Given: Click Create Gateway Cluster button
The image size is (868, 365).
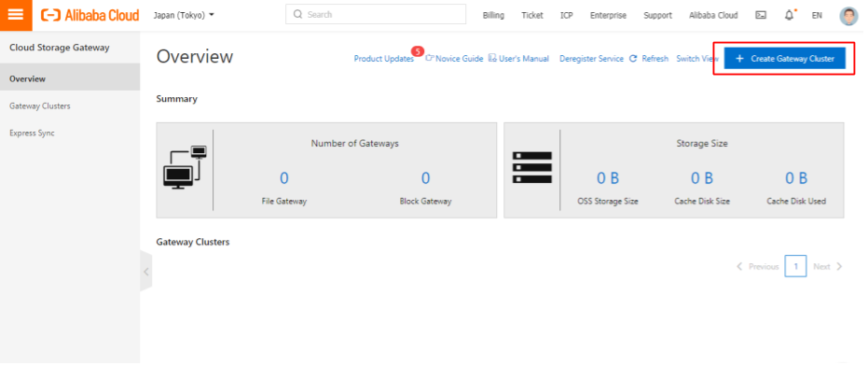Looking at the screenshot, I should 784,58.
